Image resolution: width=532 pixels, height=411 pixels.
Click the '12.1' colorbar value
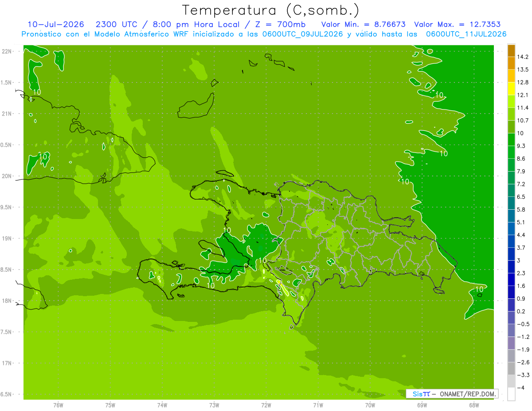[x=523, y=95]
